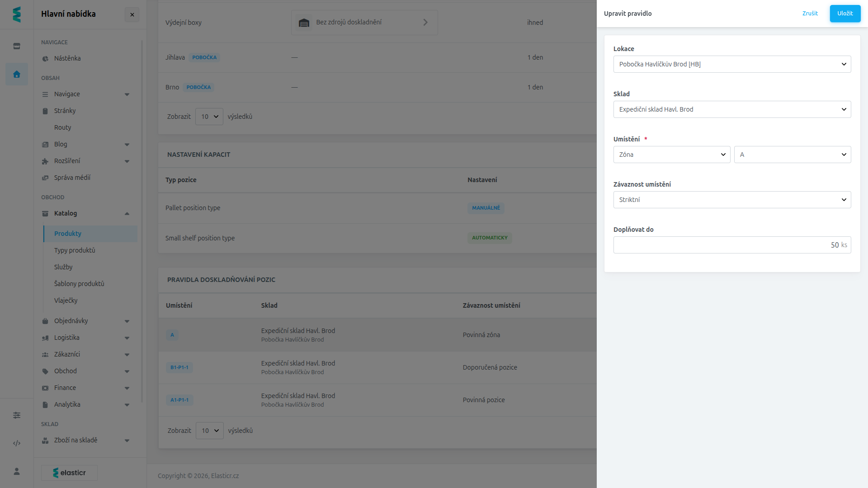Click the A zone tag in rules table
868x488 pixels.
coord(172,335)
